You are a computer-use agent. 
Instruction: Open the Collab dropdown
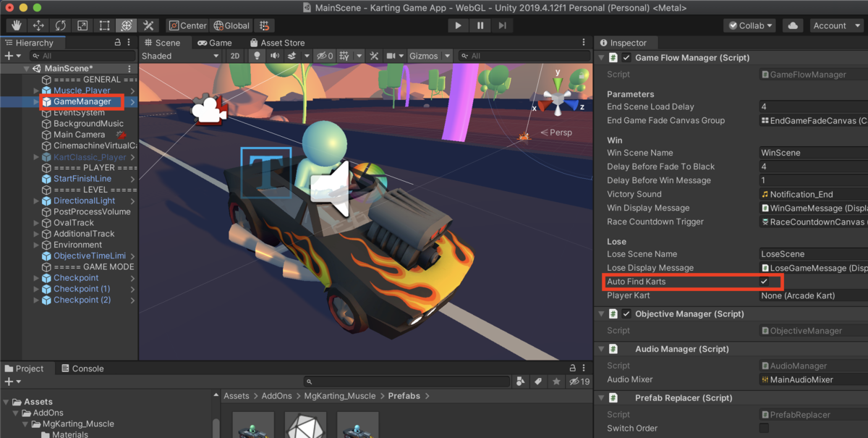pos(749,25)
